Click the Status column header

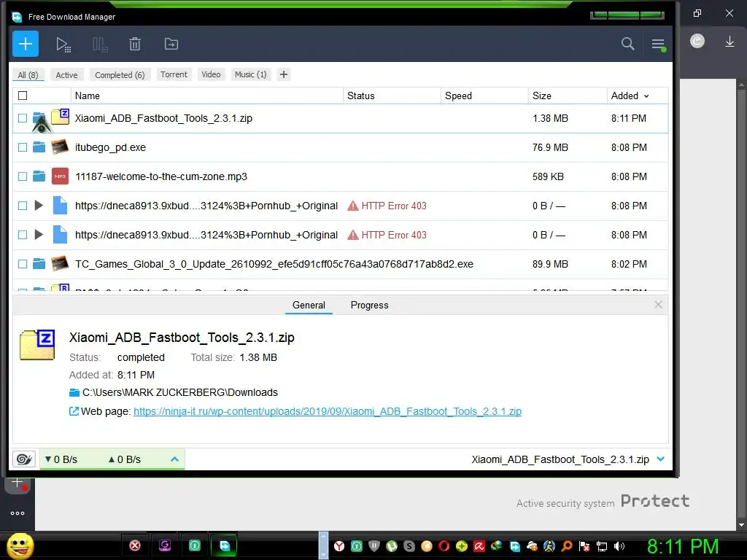392,96
